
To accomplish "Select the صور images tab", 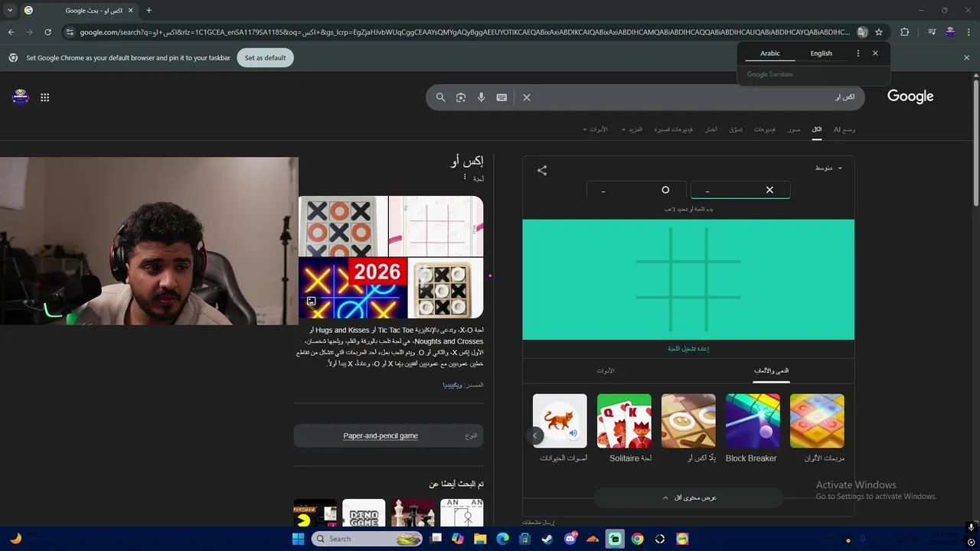I will pos(794,129).
